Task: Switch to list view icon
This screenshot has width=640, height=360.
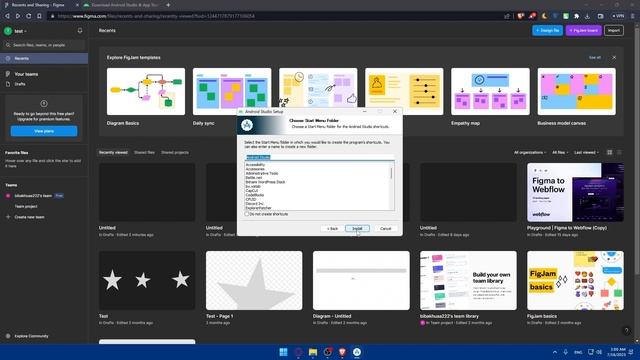Action: (x=619, y=152)
